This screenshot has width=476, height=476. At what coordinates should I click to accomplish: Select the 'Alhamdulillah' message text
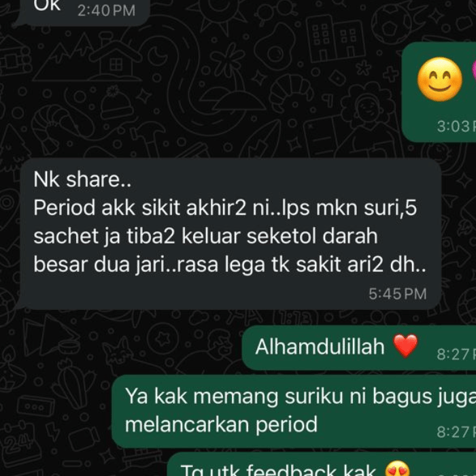(320, 347)
